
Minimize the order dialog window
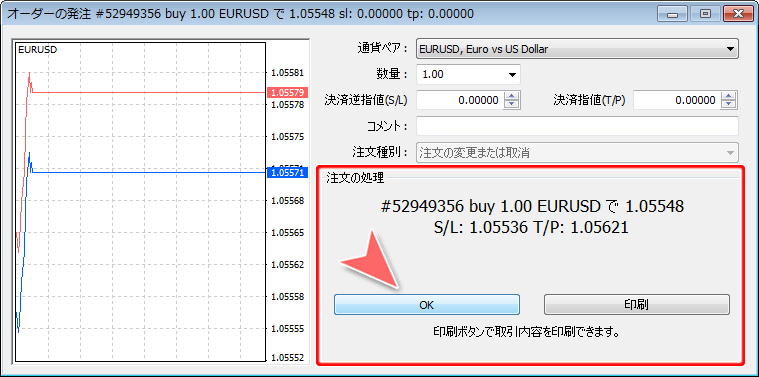pyautogui.click(x=671, y=14)
